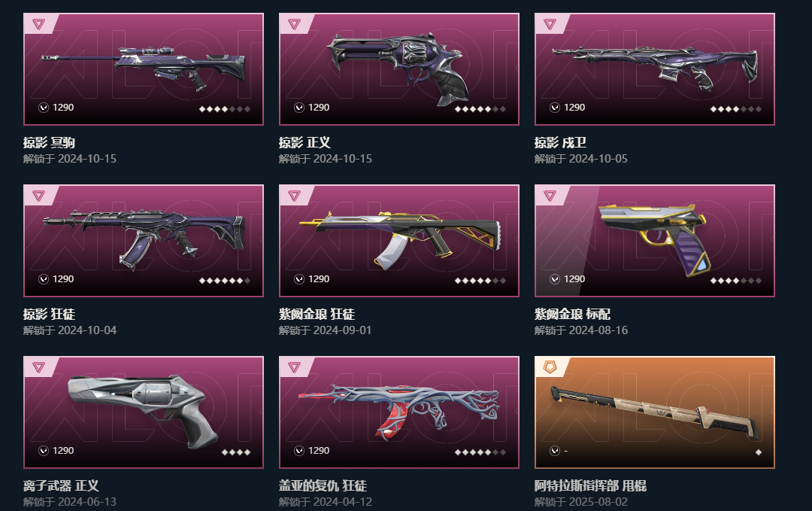Open the 掠影 冥驹 sniper rifle skin thumbnail
This screenshot has height=511, width=812.
pyautogui.click(x=144, y=69)
